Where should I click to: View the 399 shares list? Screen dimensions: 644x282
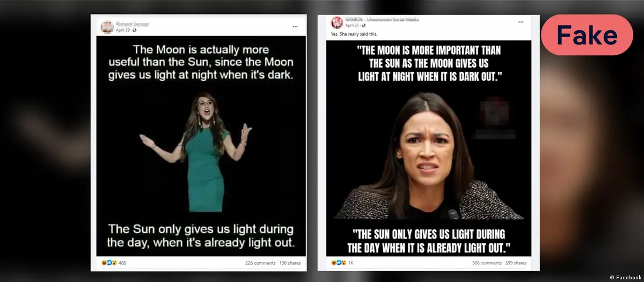coord(516,263)
